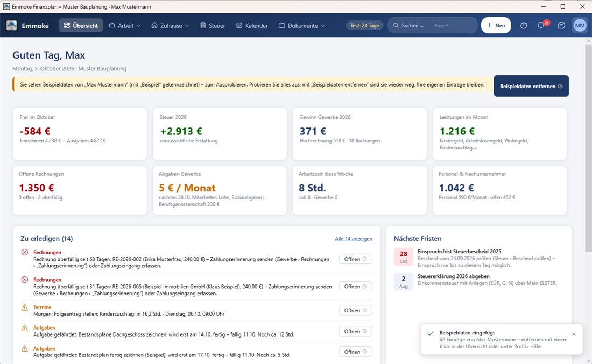Open the Gewinn Gewerbe 2026 card
The width and height of the screenshot is (592, 364).
click(360, 133)
